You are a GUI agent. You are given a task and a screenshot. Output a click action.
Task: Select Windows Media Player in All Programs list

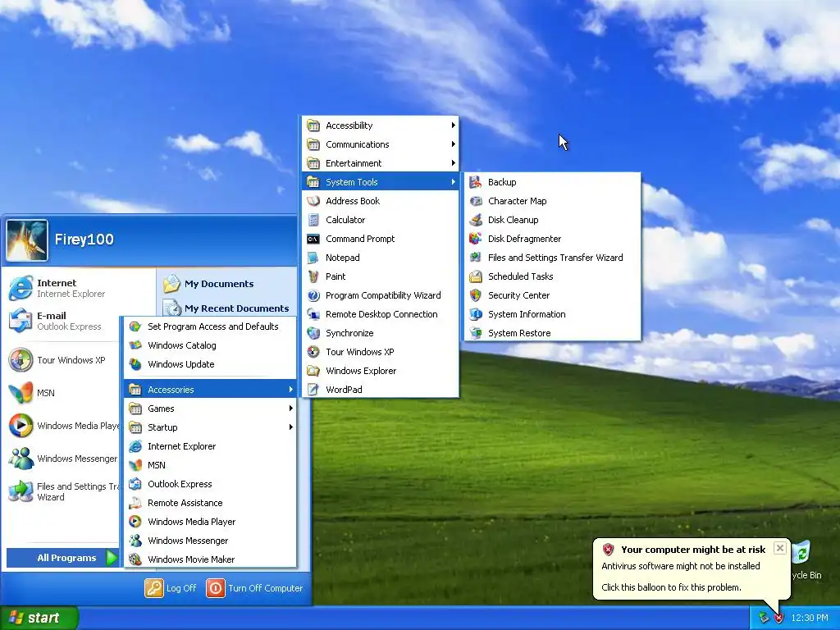(x=210, y=522)
